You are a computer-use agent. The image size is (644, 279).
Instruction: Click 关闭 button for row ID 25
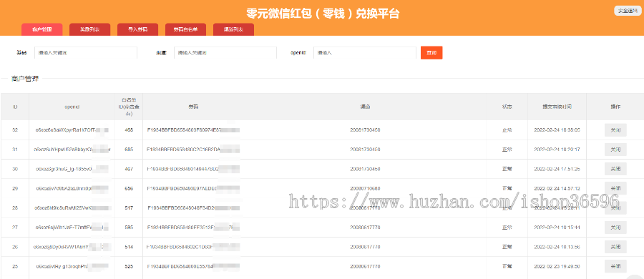615,266
